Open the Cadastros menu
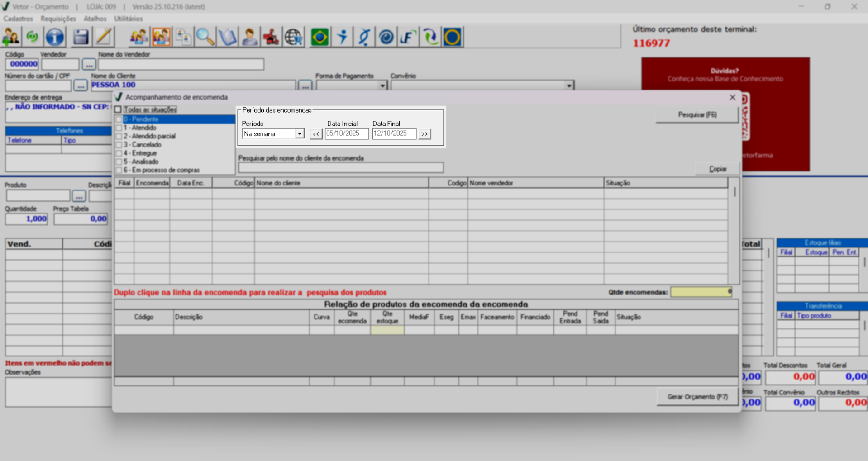 click(18, 19)
